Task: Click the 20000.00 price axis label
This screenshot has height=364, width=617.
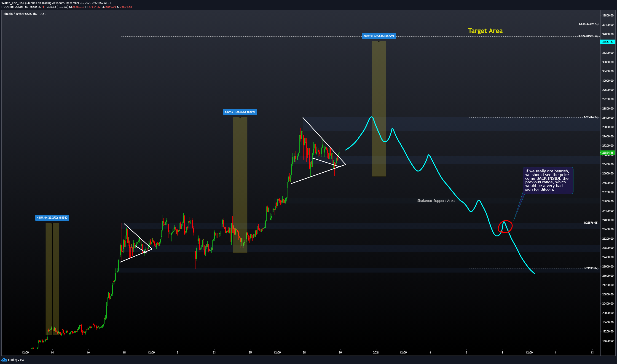Action: point(608,313)
